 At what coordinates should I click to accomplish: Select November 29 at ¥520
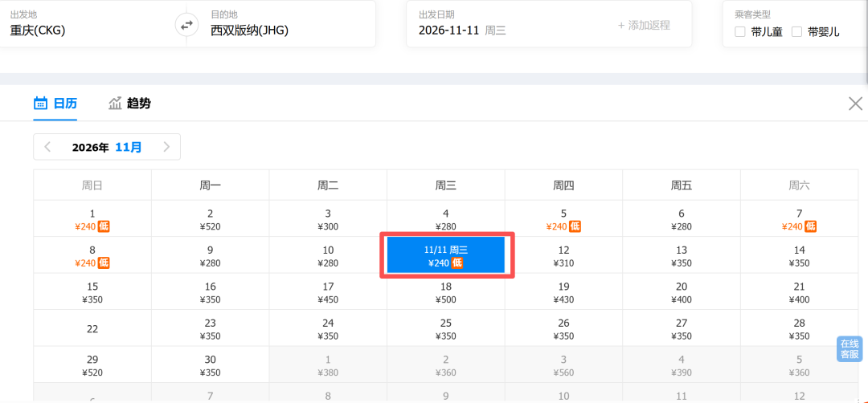(92, 364)
